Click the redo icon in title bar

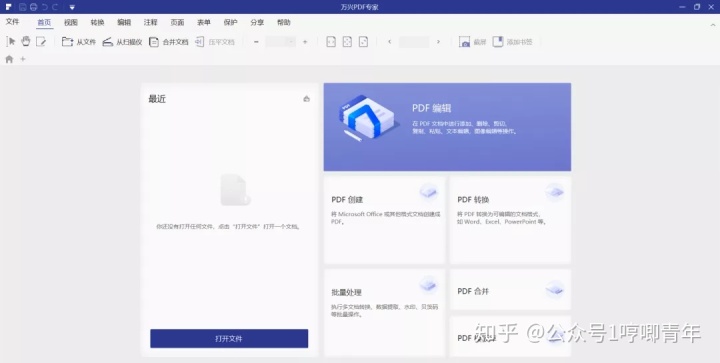coord(56,7)
